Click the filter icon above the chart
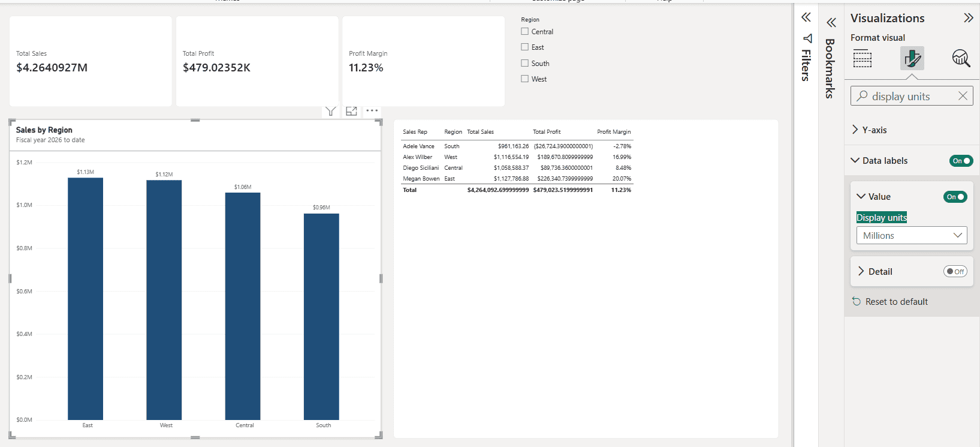 [x=330, y=111]
